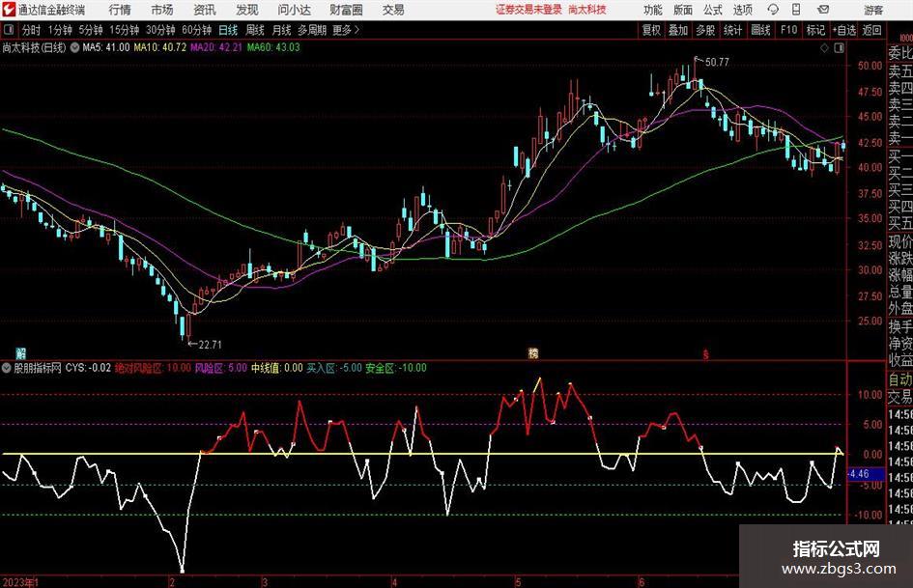Viewport: 913px width, 588px height.
Task: Switch to 30分钟 period tab
Action: pyautogui.click(x=160, y=30)
